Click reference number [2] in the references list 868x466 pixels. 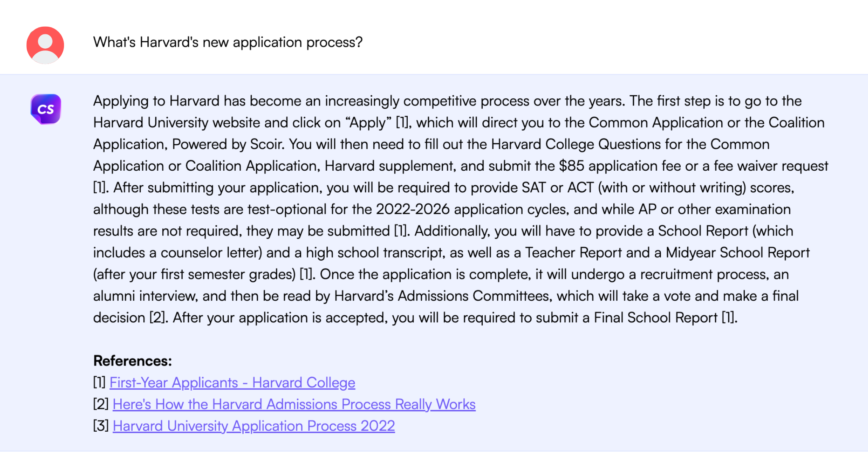click(x=101, y=404)
